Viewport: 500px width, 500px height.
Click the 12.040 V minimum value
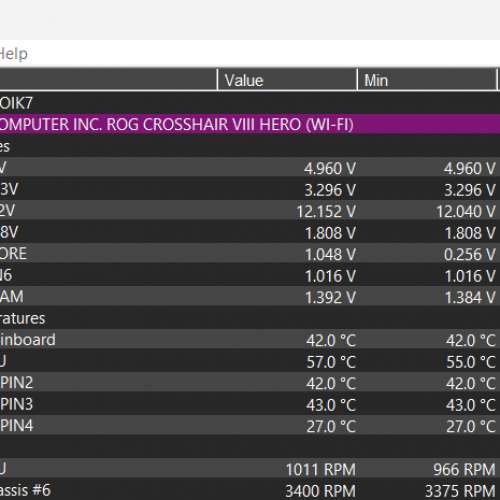[466, 212]
